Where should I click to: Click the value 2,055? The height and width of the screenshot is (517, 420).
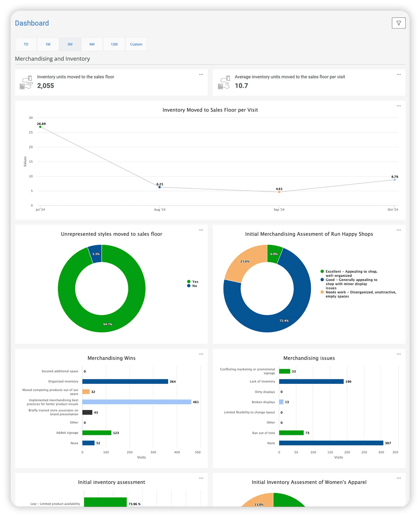point(46,86)
